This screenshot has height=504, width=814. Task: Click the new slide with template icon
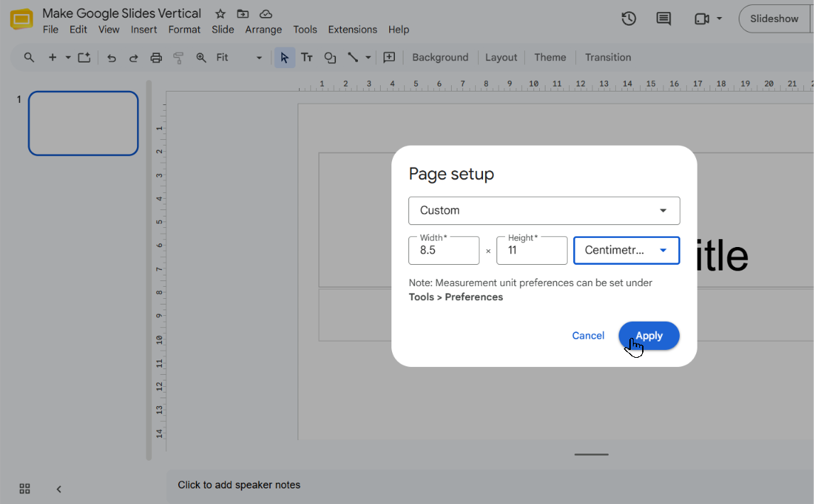point(84,57)
